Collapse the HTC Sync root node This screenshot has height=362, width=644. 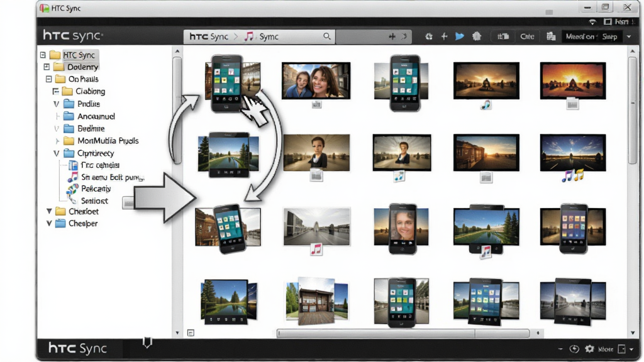[x=43, y=55]
